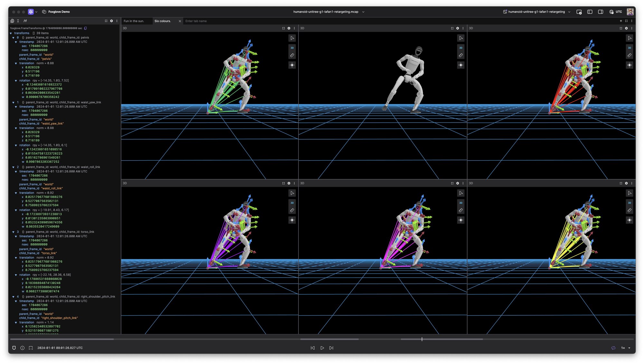Seek backward one frame

[312, 348]
